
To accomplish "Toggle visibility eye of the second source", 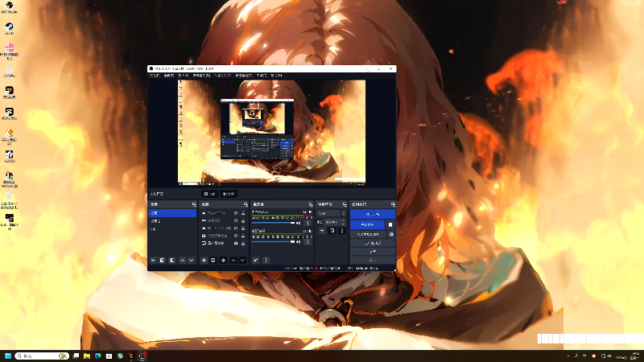I will [x=236, y=220].
